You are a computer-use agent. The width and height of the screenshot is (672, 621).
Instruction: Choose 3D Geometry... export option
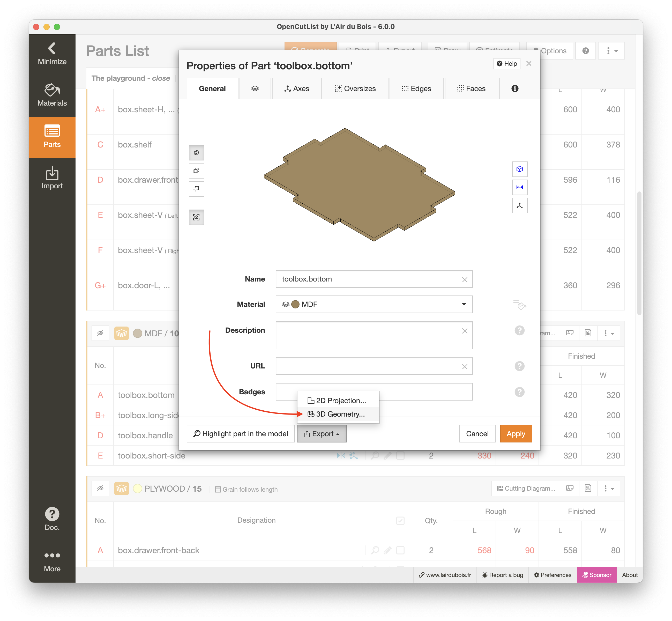pyautogui.click(x=338, y=414)
